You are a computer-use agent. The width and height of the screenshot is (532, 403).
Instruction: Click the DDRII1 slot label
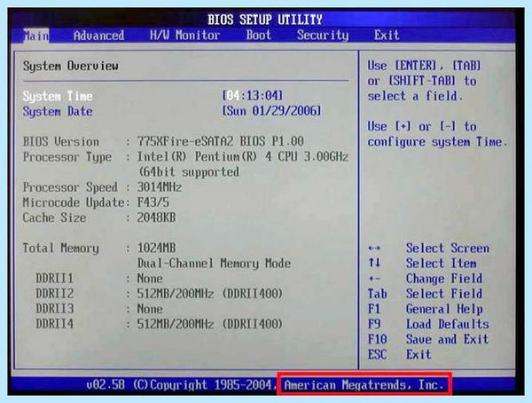click(55, 279)
